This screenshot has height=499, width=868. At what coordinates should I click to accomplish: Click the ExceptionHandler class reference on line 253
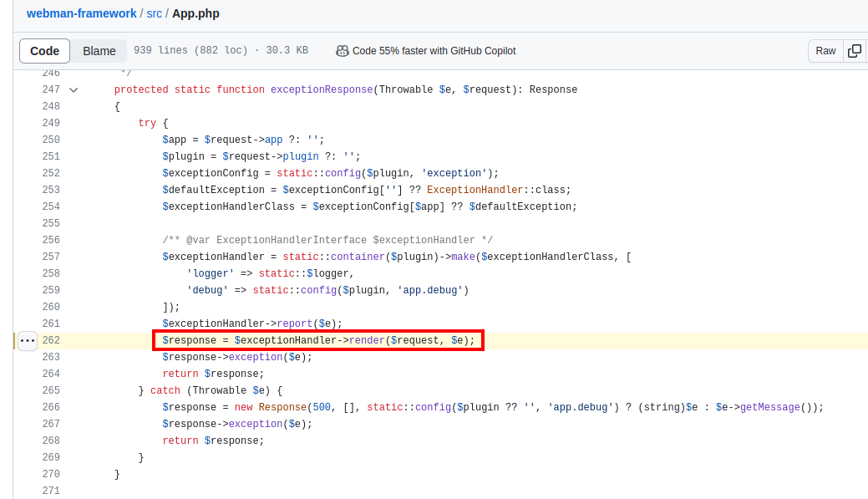tap(475, 190)
